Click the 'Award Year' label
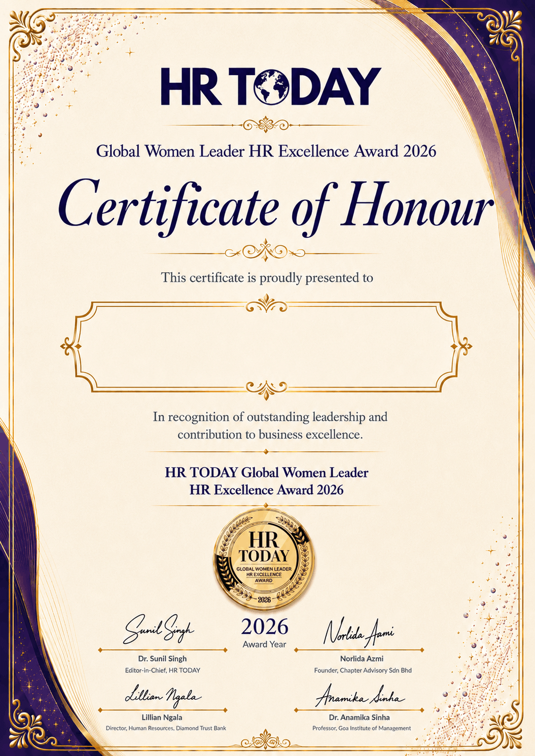Screen dimensions: 535x756 click(264, 644)
